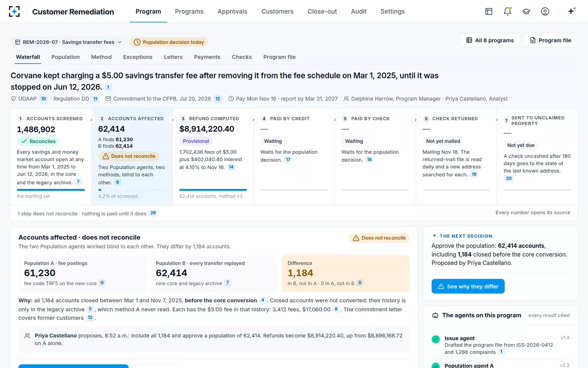Select the Payments sub-tab
The width and height of the screenshot is (588, 368).
click(207, 57)
